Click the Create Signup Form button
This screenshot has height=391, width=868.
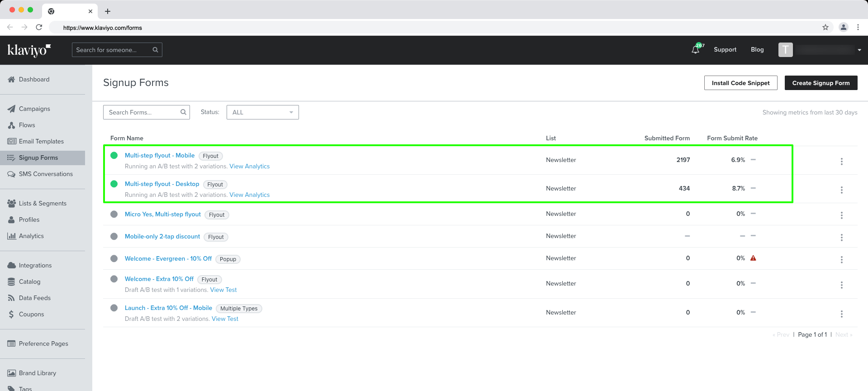click(821, 83)
